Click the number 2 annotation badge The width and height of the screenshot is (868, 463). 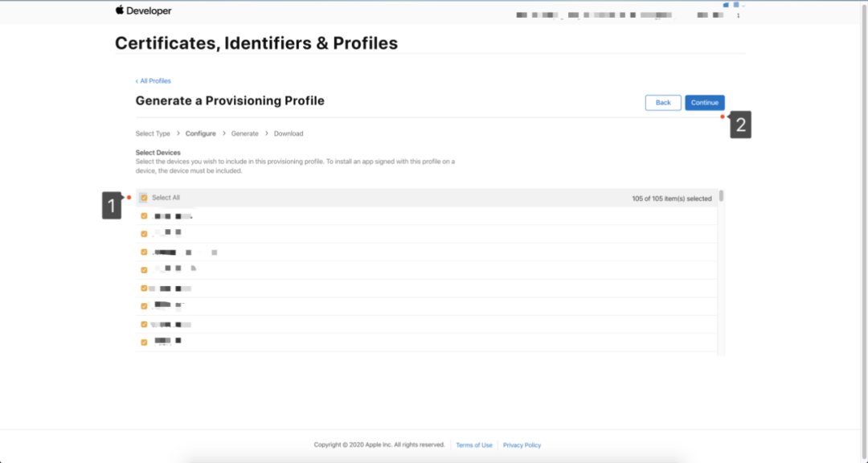click(740, 126)
